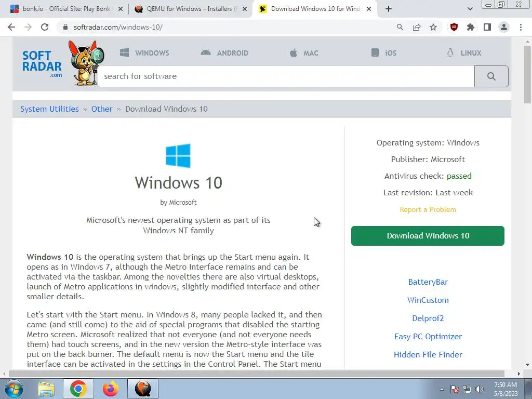Screen dimensions: 532x399
Task: View site info via the padlock icon
Action: tap(65, 27)
